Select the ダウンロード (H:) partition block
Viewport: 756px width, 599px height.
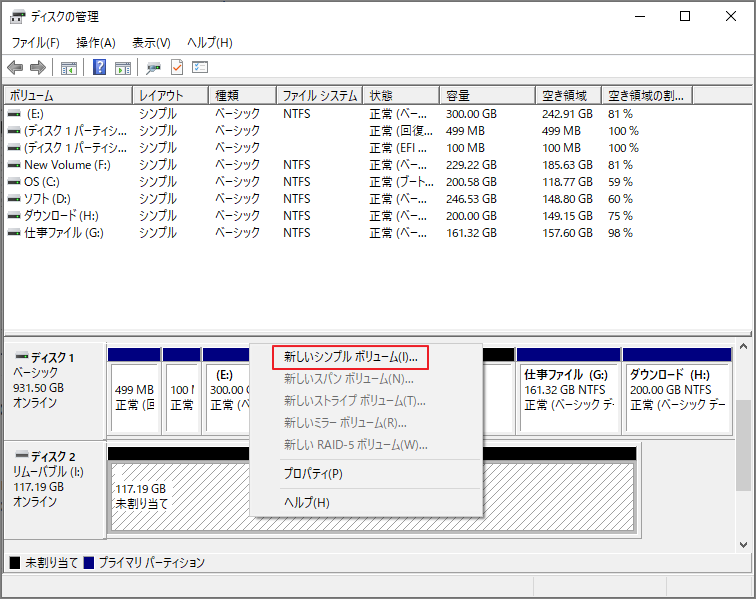point(677,390)
